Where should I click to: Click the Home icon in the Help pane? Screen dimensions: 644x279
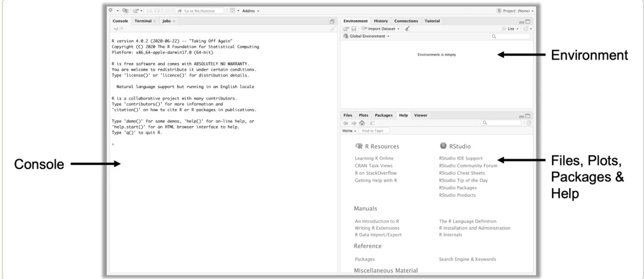(362, 123)
